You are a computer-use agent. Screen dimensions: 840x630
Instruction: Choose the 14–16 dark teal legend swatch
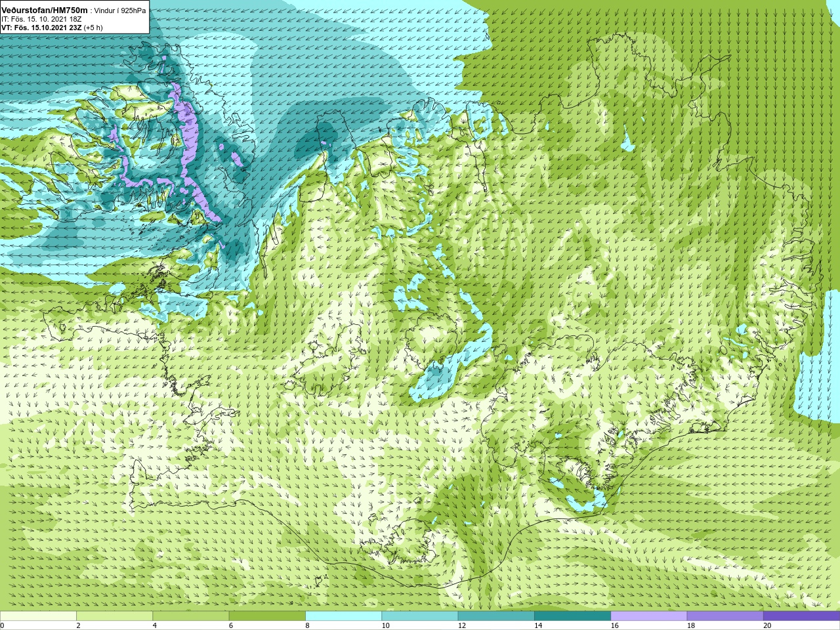pos(572,616)
